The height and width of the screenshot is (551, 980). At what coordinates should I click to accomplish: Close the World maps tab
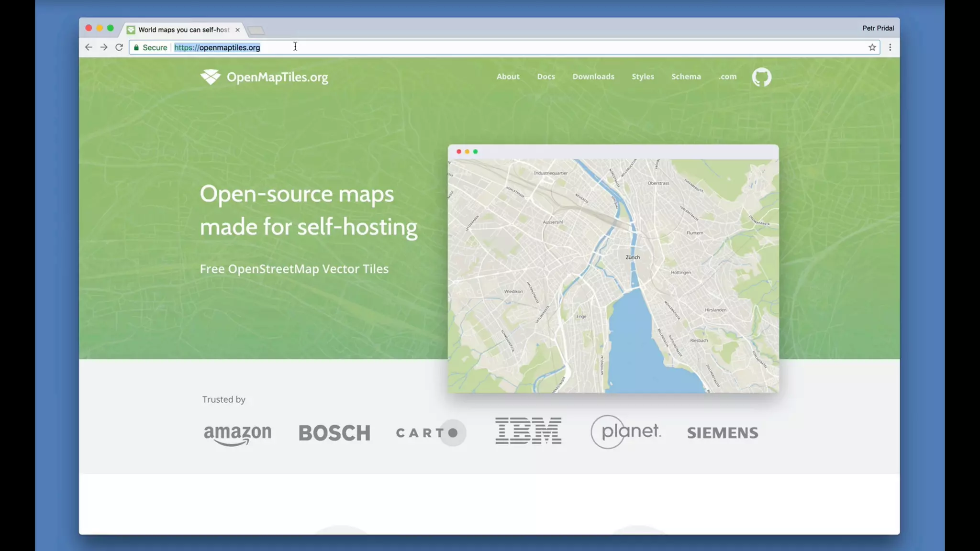coord(237,30)
